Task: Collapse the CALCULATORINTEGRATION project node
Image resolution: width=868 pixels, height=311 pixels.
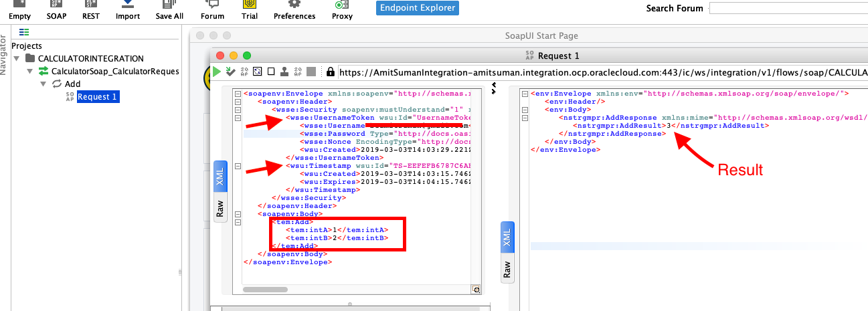Action: pyautogui.click(x=18, y=59)
